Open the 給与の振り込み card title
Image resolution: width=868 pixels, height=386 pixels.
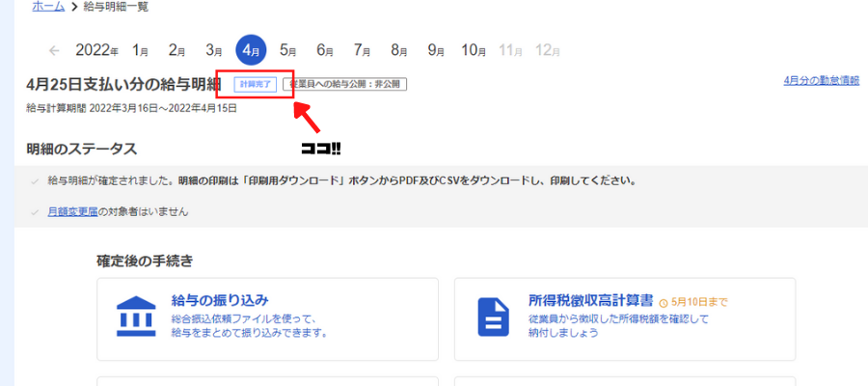[219, 300]
